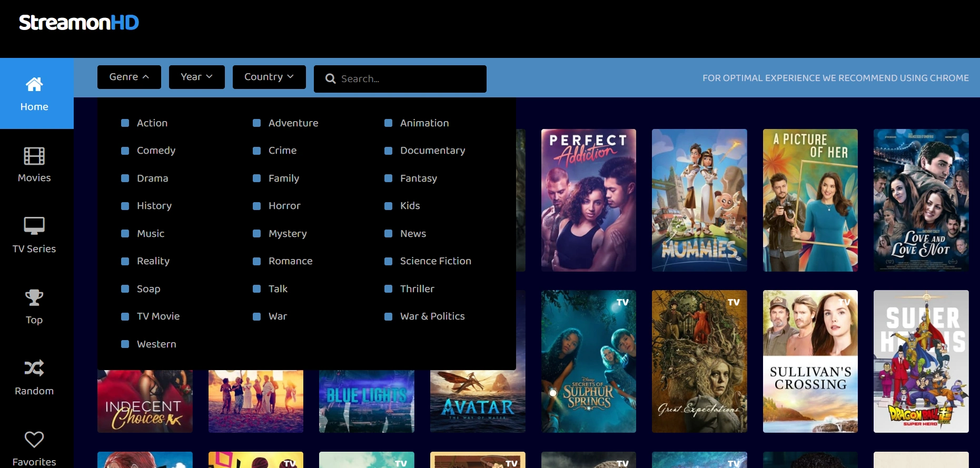Open Top via trophy icon
980x468 pixels.
(34, 297)
